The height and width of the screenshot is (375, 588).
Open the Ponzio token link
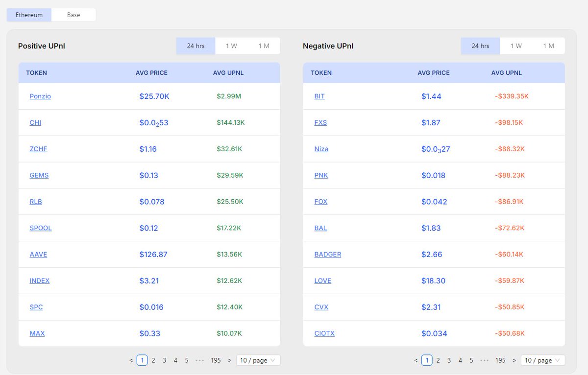pyautogui.click(x=40, y=96)
